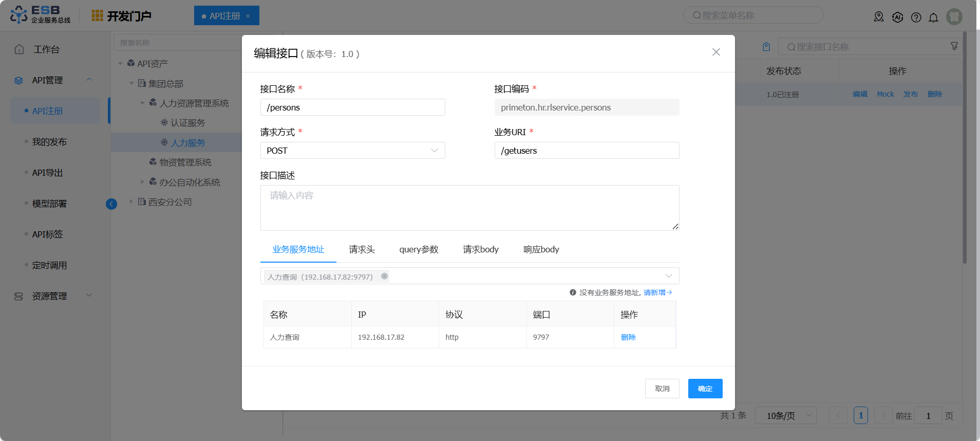This screenshot has height=441, width=980.
Task: Expand the business service address selector
Action: point(668,276)
